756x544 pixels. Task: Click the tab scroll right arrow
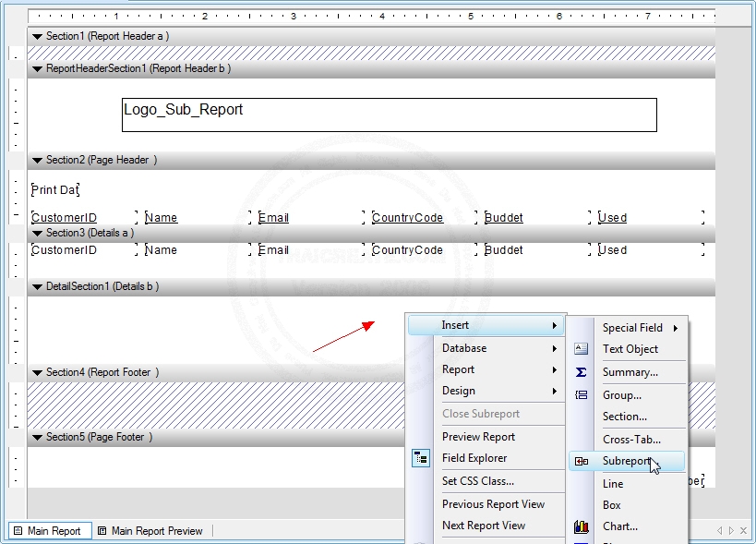coord(732,531)
